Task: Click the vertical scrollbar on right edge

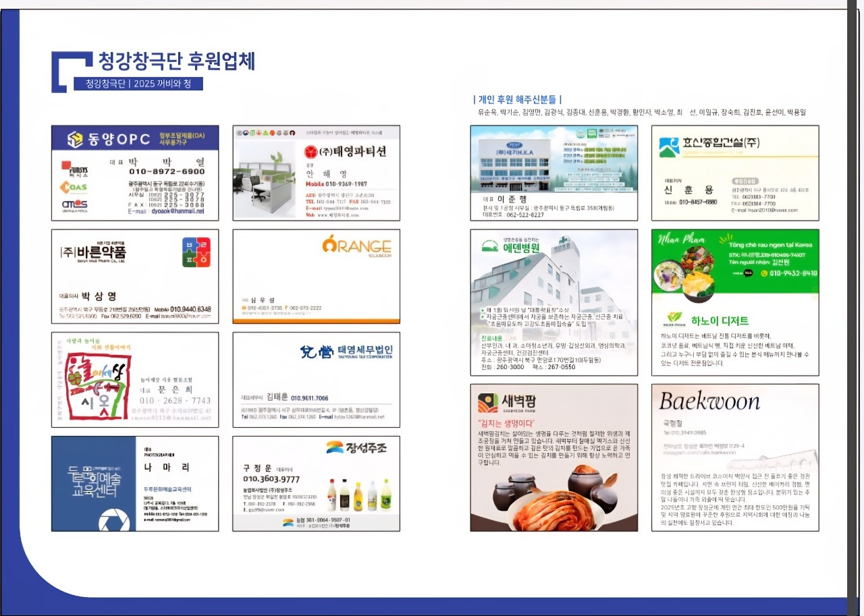Action: [x=853, y=304]
